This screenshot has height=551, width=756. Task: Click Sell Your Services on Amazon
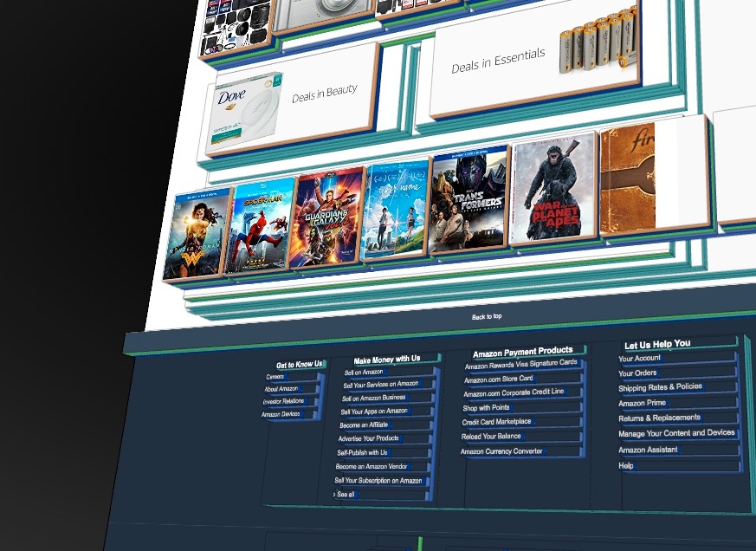381,385
